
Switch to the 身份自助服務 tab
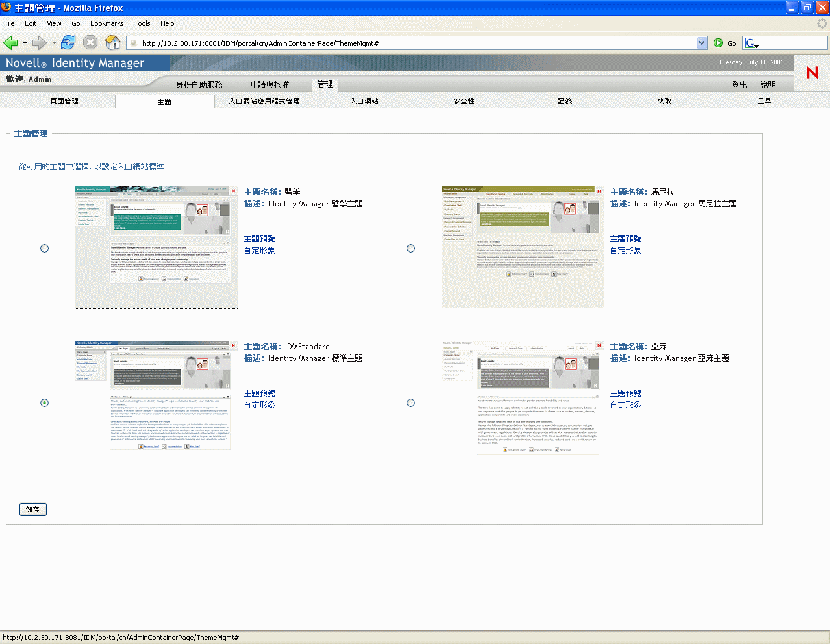point(199,84)
